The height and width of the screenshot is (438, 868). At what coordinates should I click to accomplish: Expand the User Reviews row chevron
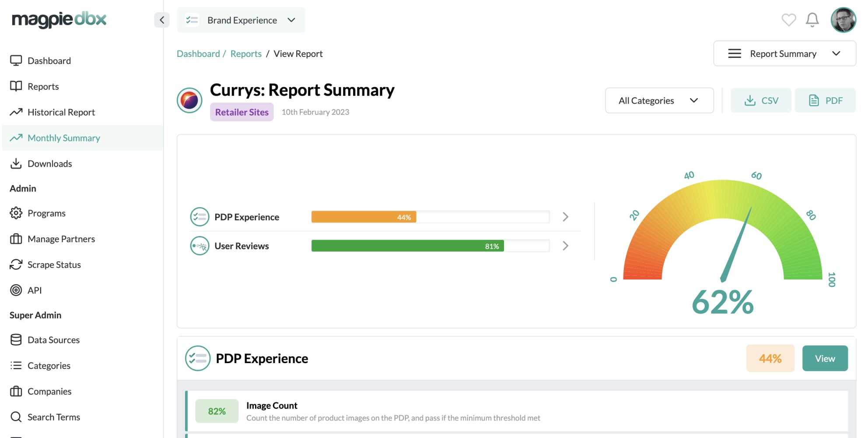(x=566, y=246)
